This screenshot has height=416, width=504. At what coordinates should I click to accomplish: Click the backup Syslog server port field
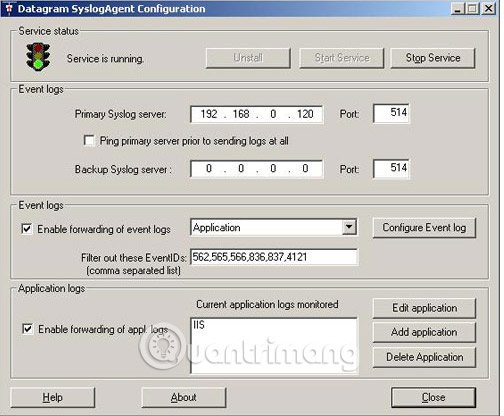391,169
